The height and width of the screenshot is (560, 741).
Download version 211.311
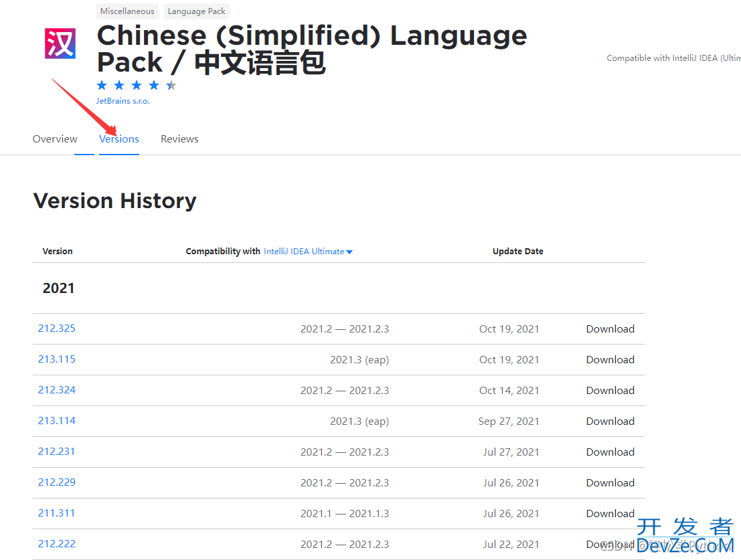tap(610, 513)
